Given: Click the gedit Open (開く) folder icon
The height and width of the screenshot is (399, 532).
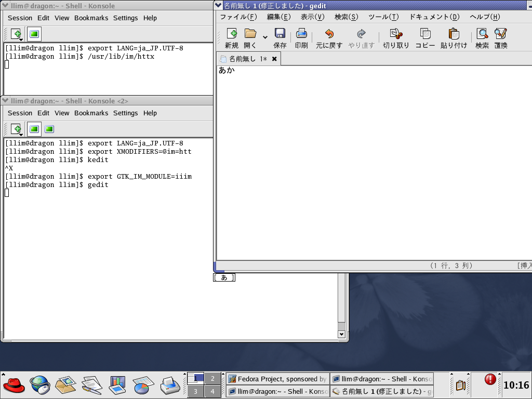Looking at the screenshot, I should 250,34.
